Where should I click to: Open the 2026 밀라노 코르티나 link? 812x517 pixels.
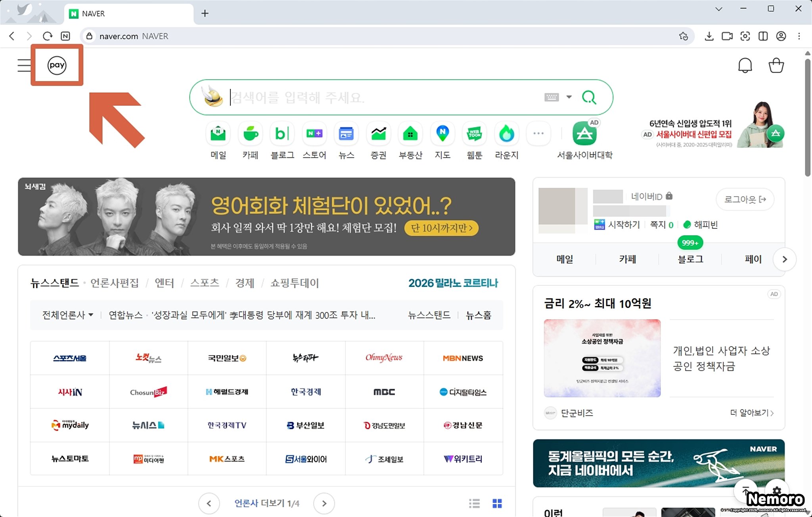pyautogui.click(x=453, y=283)
